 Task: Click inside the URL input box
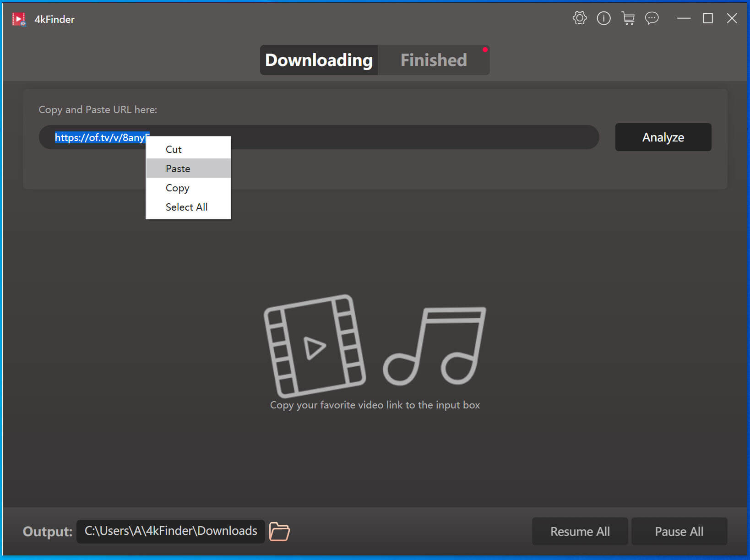pos(389,137)
